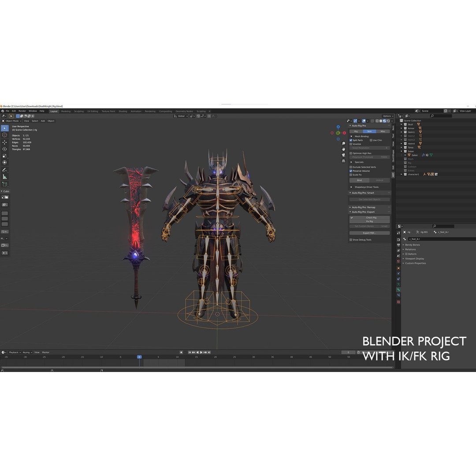Select the Scale tool

(x=4, y=156)
